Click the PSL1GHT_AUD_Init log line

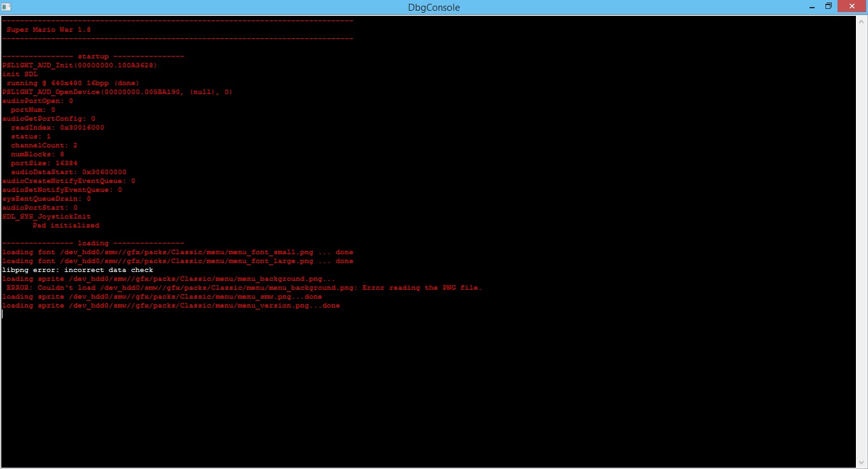pyautogui.click(x=80, y=65)
